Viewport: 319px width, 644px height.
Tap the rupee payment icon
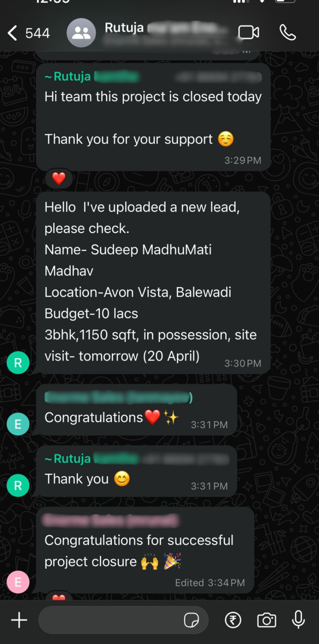(x=233, y=620)
